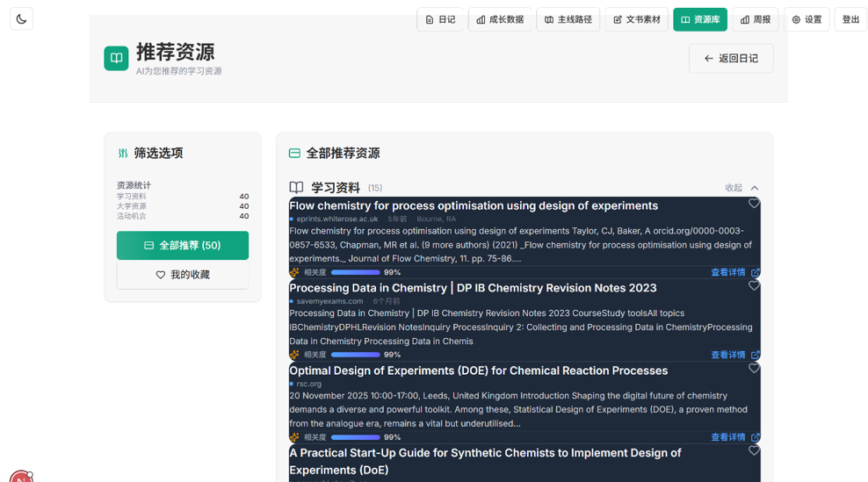This screenshot has width=868, height=482.
Task: Favorite the Processing Data in Chemistry resource
Action: (754, 286)
